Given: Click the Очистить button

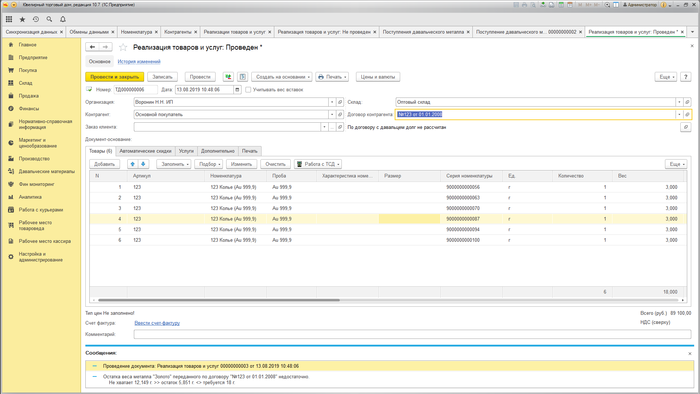Looking at the screenshot, I should click(275, 164).
